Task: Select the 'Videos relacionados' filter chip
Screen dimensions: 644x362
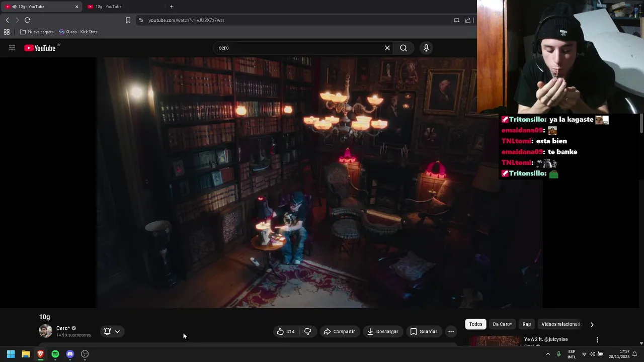Action: (561, 324)
